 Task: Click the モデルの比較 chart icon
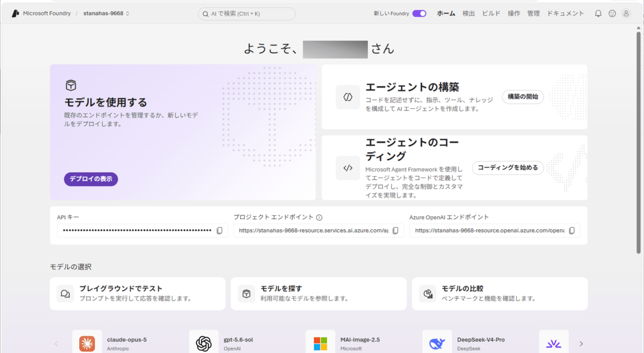[x=428, y=294]
